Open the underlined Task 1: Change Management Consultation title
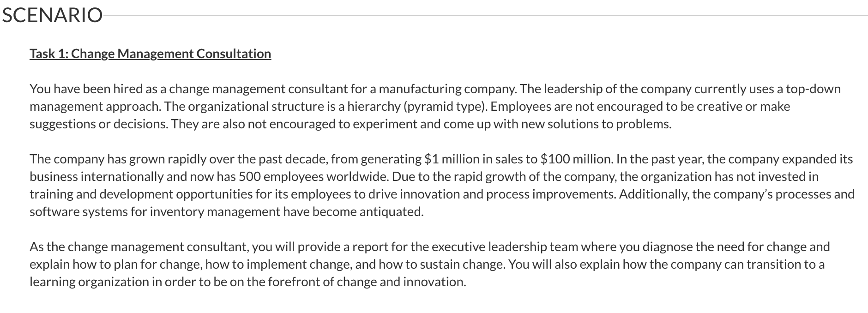868x313 pixels. [151, 54]
